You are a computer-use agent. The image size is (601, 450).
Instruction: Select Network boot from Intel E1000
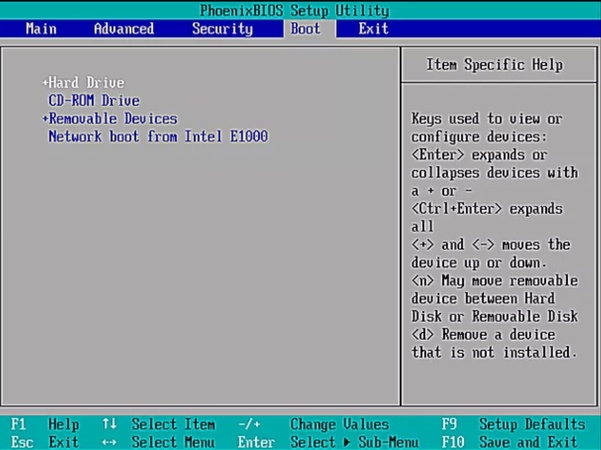[x=158, y=136]
